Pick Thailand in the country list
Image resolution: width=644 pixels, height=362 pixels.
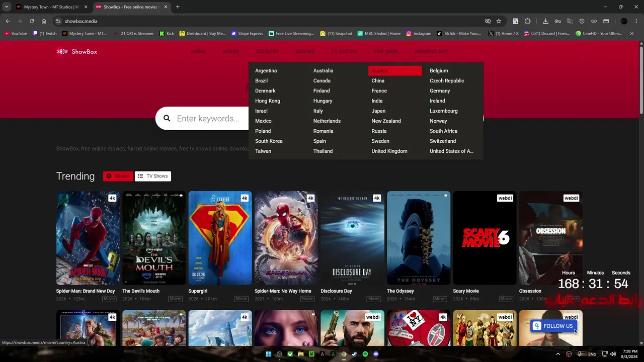pyautogui.click(x=323, y=151)
